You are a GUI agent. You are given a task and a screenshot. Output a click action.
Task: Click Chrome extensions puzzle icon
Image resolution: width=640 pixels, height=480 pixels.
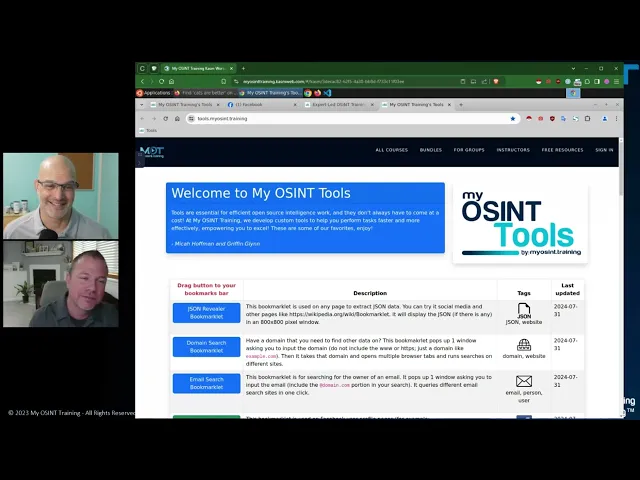point(587,119)
